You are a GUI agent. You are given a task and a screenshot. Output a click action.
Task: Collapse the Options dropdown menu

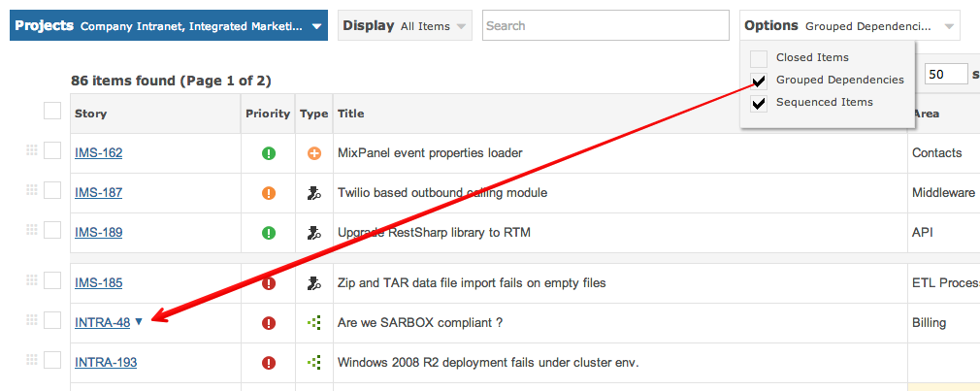[849, 26]
